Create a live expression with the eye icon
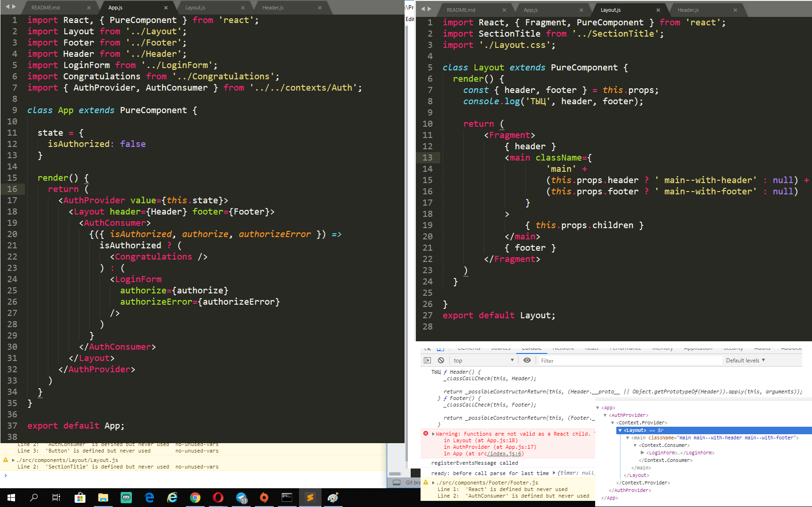The width and height of the screenshot is (812, 507). (x=527, y=361)
